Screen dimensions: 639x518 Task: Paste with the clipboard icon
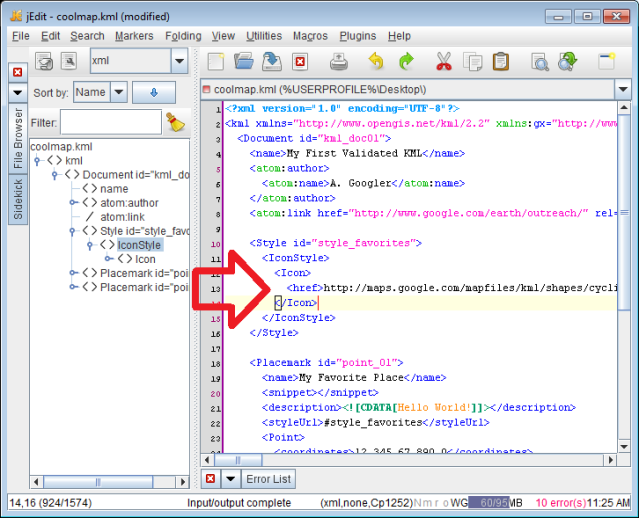(500, 62)
